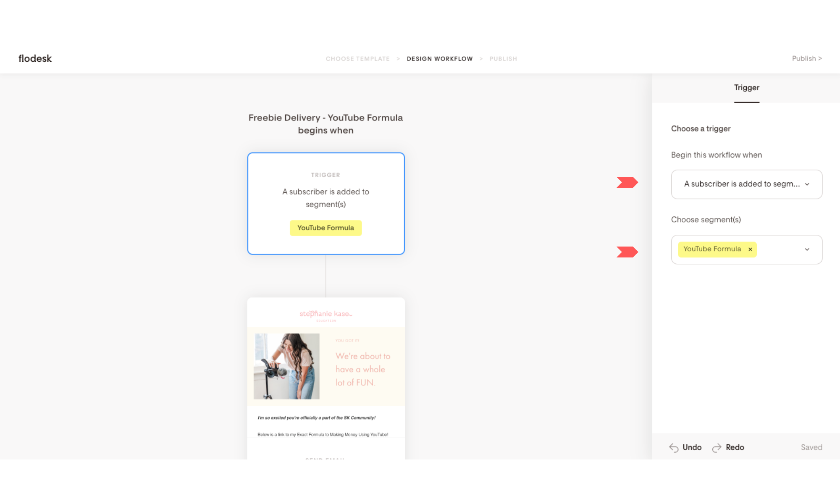Click the Redo label
The image size is (840, 504).
735,447
